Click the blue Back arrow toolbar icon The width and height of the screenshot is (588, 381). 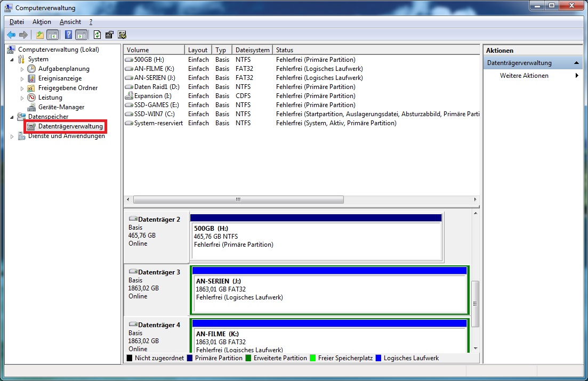(11, 35)
